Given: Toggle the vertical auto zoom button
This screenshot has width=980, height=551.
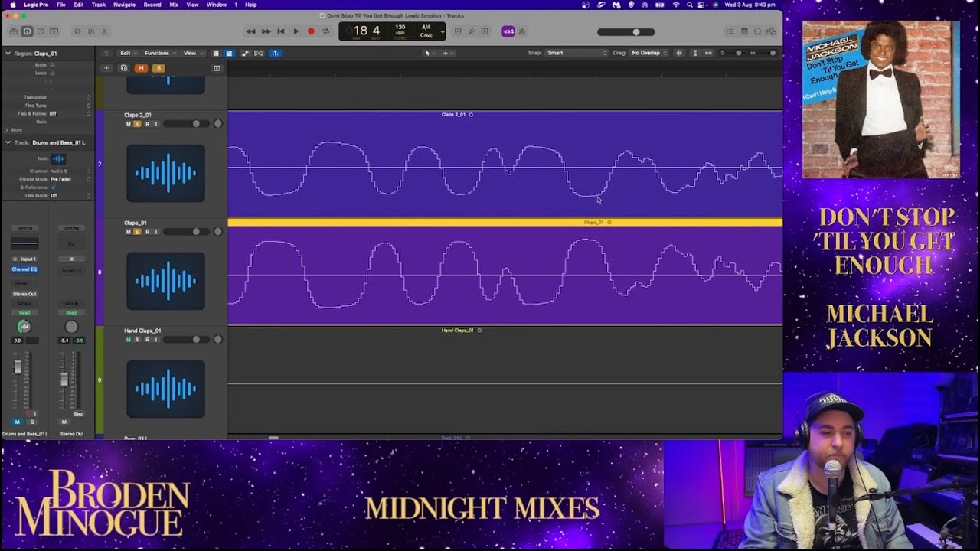Looking at the screenshot, I should 695,53.
